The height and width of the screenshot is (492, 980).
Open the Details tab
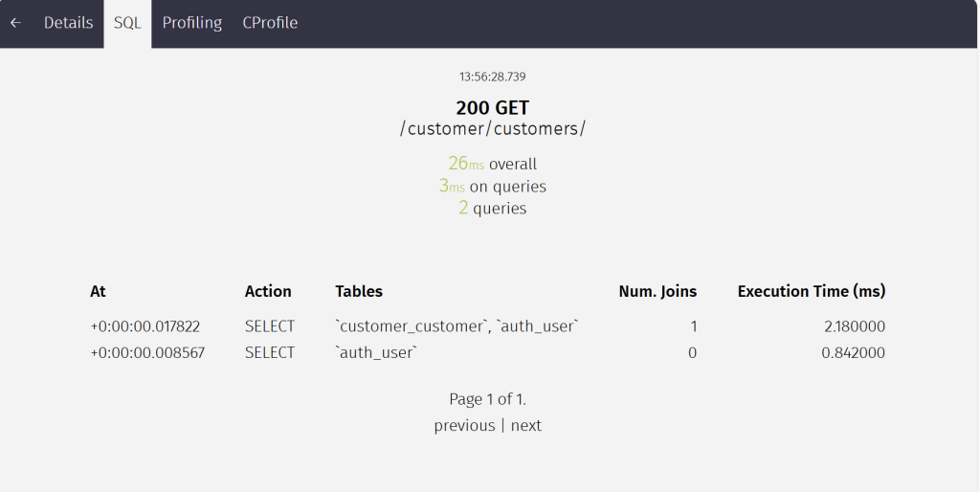pyautogui.click(x=69, y=23)
